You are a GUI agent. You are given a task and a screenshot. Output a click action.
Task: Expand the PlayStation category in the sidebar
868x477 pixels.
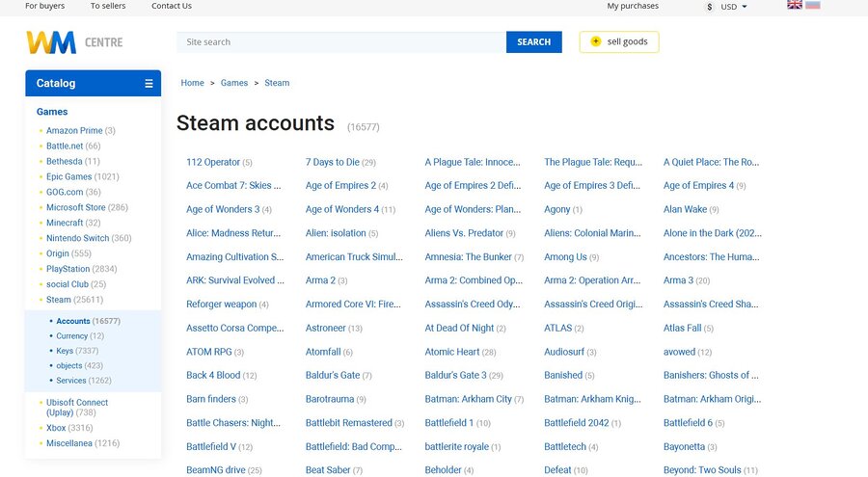pyautogui.click(x=68, y=269)
